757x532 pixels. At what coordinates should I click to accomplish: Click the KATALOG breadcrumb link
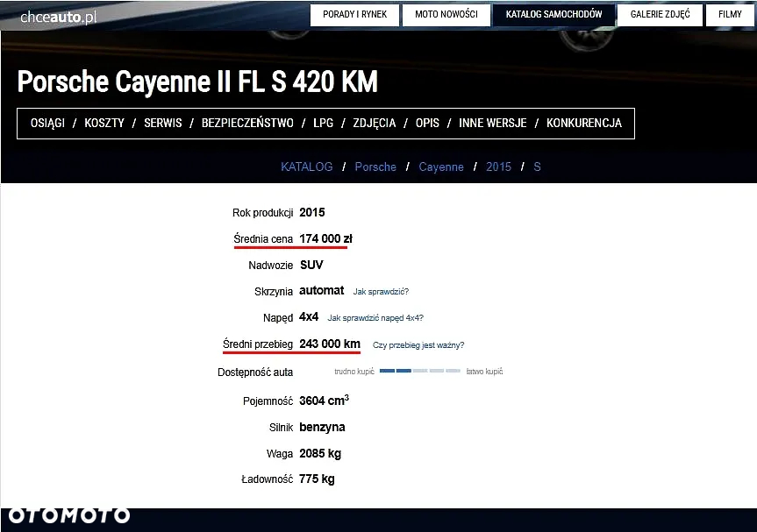click(x=306, y=167)
